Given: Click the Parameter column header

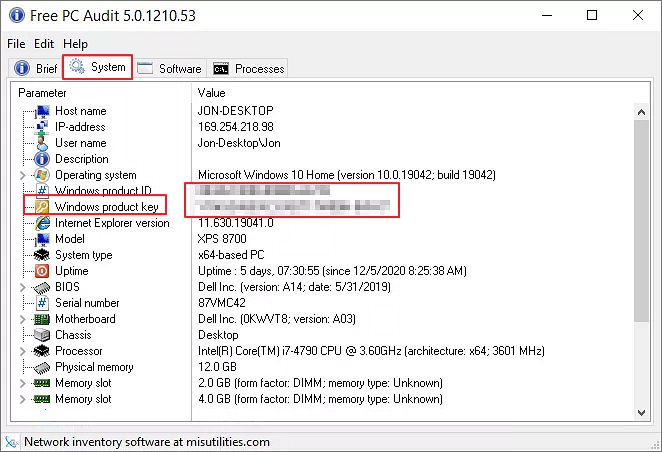Looking at the screenshot, I should [100, 92].
